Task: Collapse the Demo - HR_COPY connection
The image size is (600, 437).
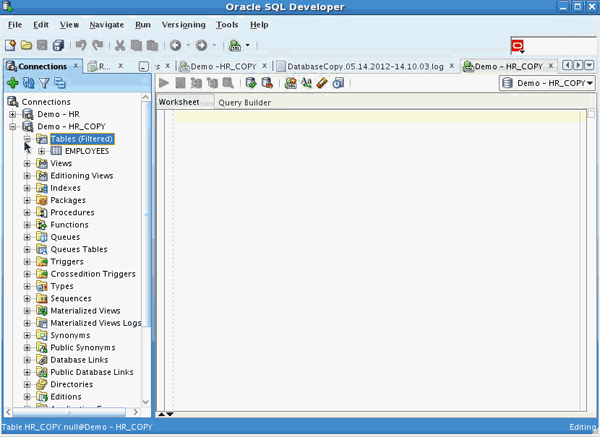Action: pyautogui.click(x=13, y=126)
